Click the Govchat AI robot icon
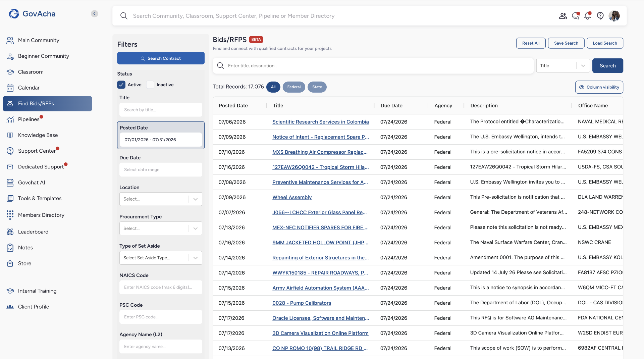This screenshot has height=359, width=644. click(x=10, y=183)
